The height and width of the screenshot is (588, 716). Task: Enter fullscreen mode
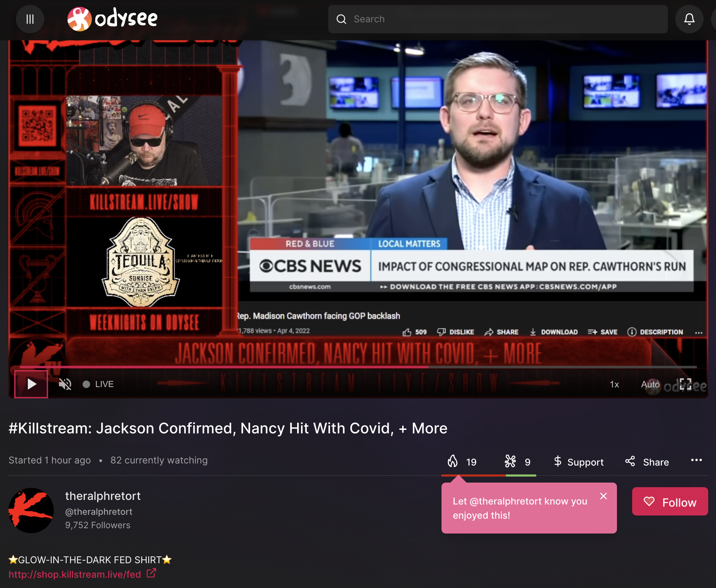coord(685,384)
